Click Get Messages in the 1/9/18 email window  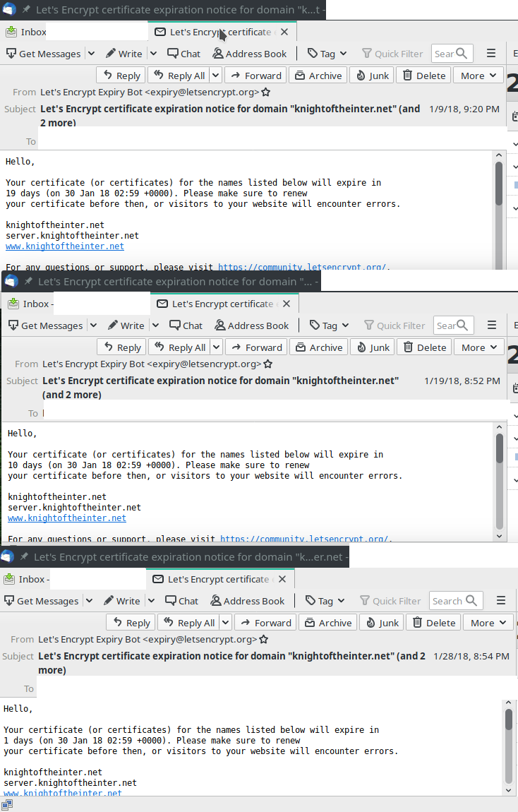coord(43,54)
